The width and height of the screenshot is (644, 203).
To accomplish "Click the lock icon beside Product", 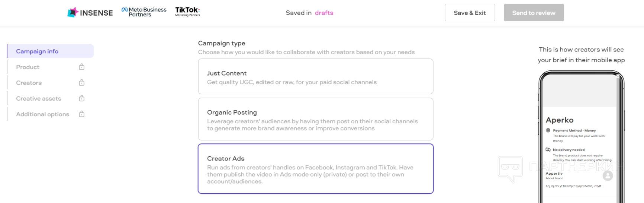I will tap(82, 67).
